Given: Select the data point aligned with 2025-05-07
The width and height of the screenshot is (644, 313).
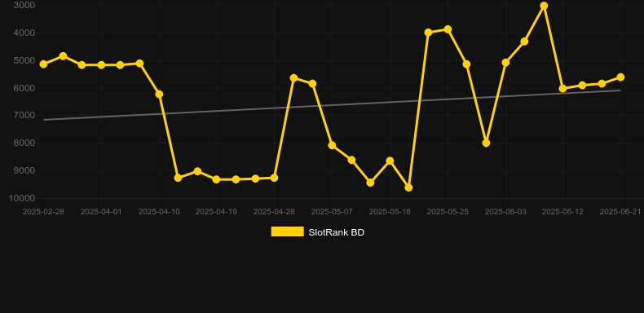Looking at the screenshot, I should (332, 145).
